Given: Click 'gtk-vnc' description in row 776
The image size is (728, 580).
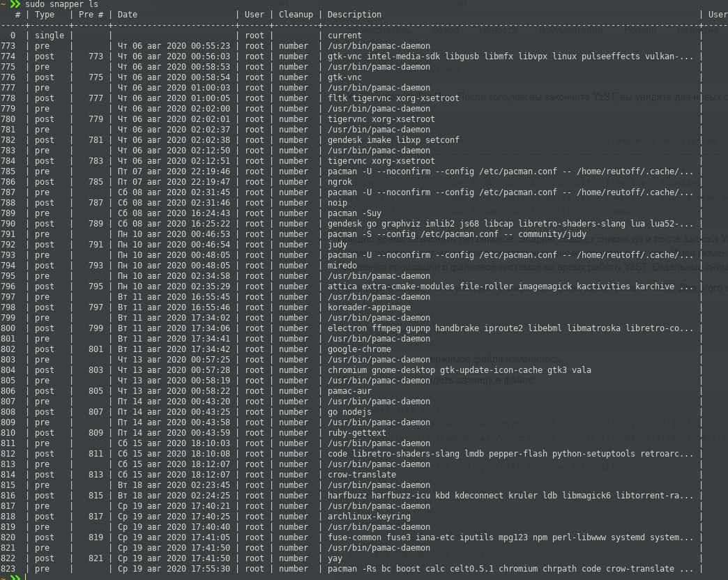Looking at the screenshot, I should pyautogui.click(x=344, y=77).
